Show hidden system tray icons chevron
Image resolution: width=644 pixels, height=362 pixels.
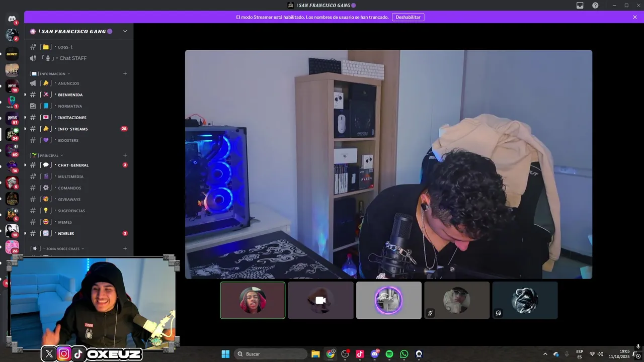click(545, 354)
